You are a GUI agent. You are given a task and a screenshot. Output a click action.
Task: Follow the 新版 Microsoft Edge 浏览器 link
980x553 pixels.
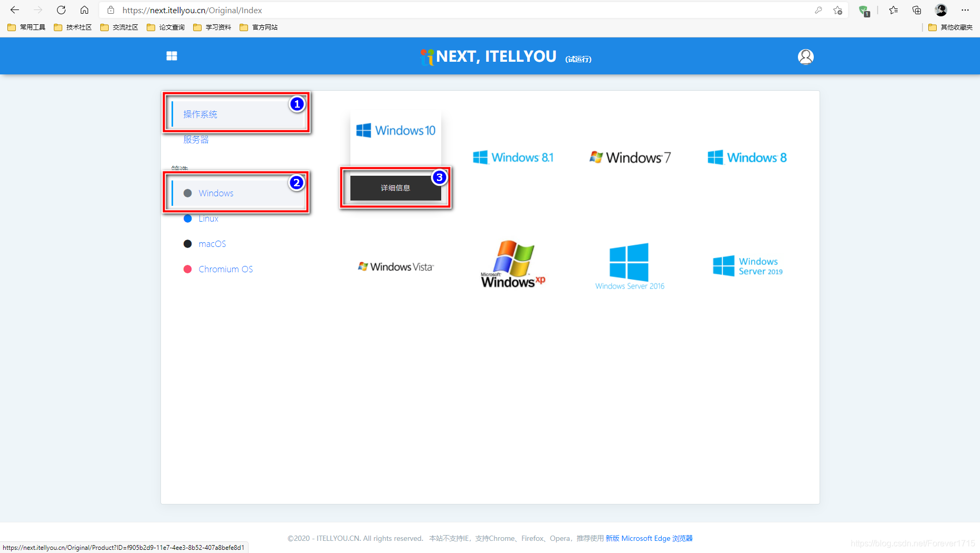649,538
